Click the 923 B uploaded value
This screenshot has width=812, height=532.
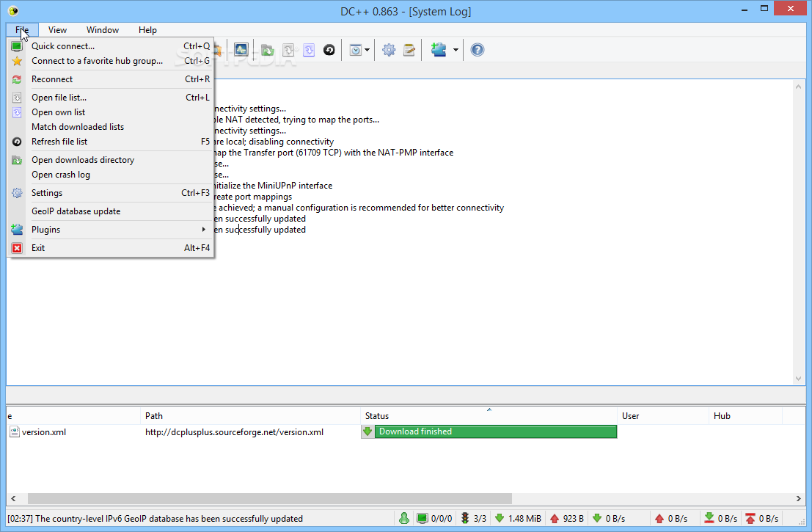coord(574,519)
